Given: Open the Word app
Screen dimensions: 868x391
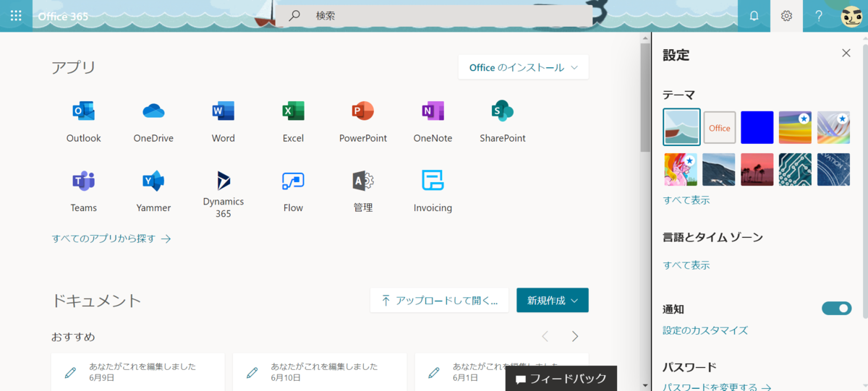Looking at the screenshot, I should coord(223,121).
